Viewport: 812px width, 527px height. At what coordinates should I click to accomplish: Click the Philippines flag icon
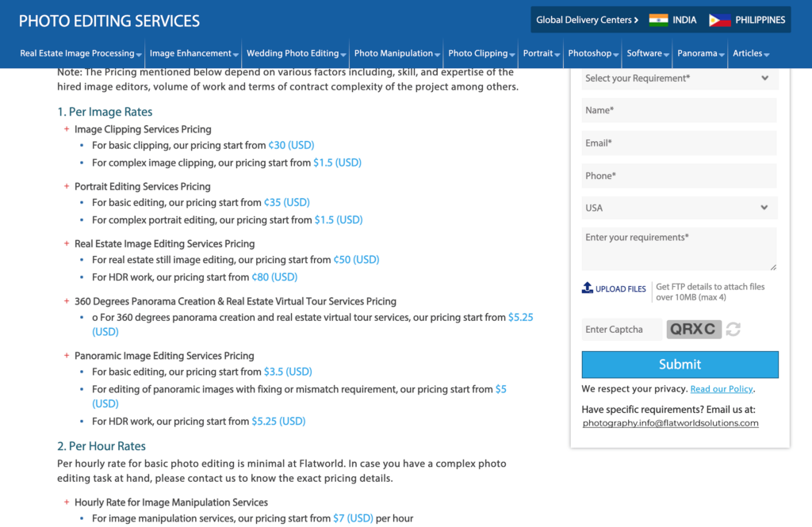click(719, 20)
